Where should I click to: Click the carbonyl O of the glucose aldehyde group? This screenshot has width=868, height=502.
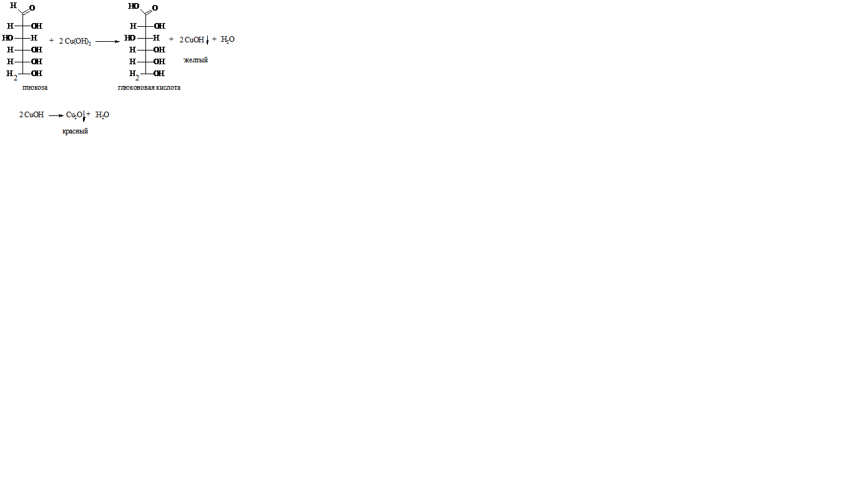[x=32, y=8]
